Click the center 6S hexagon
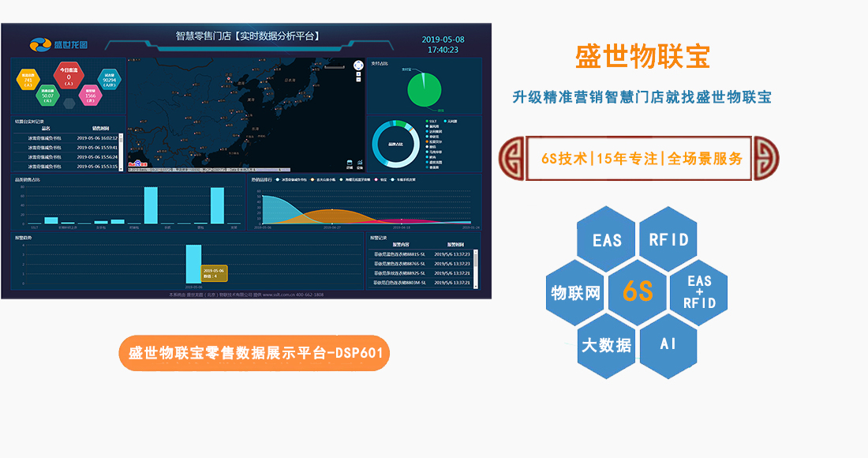 coord(638,291)
